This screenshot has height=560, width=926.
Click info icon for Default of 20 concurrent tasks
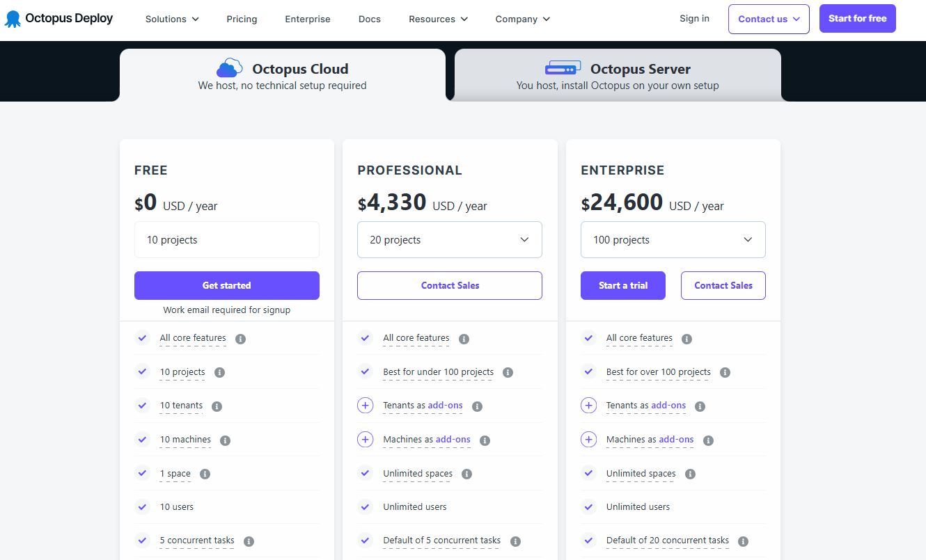pos(742,541)
